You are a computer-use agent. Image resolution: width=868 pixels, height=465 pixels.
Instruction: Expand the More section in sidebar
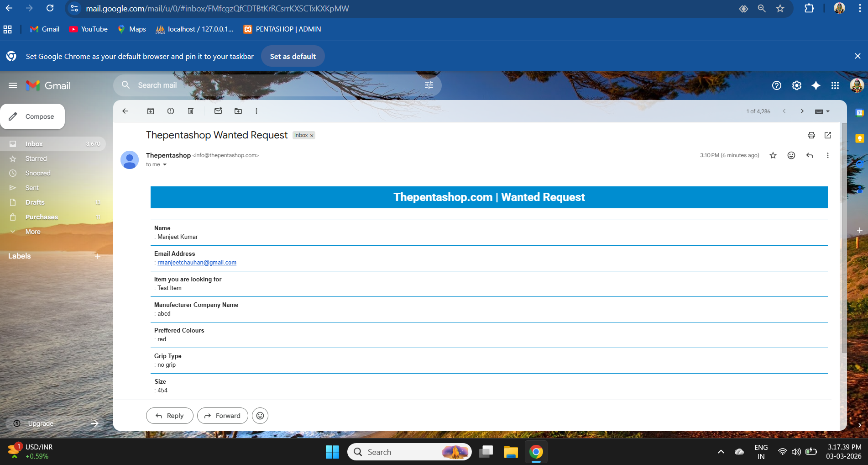(33, 232)
